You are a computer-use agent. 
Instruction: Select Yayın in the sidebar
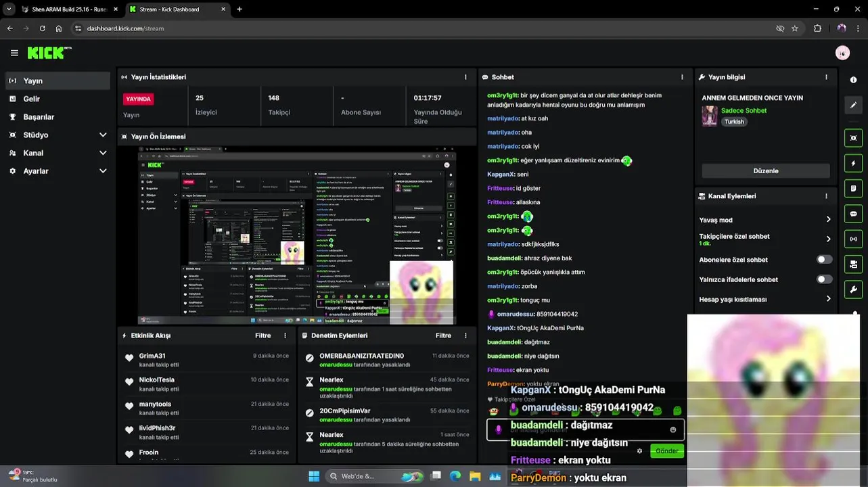(57, 80)
